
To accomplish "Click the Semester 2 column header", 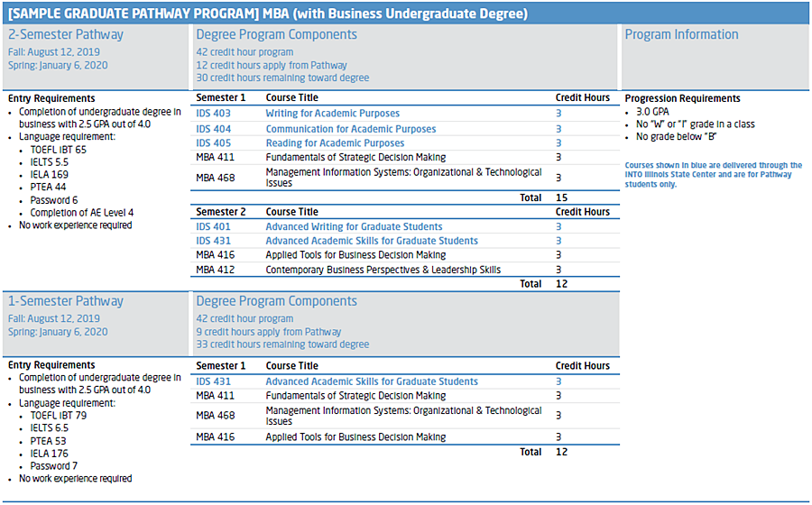I will coord(220,212).
